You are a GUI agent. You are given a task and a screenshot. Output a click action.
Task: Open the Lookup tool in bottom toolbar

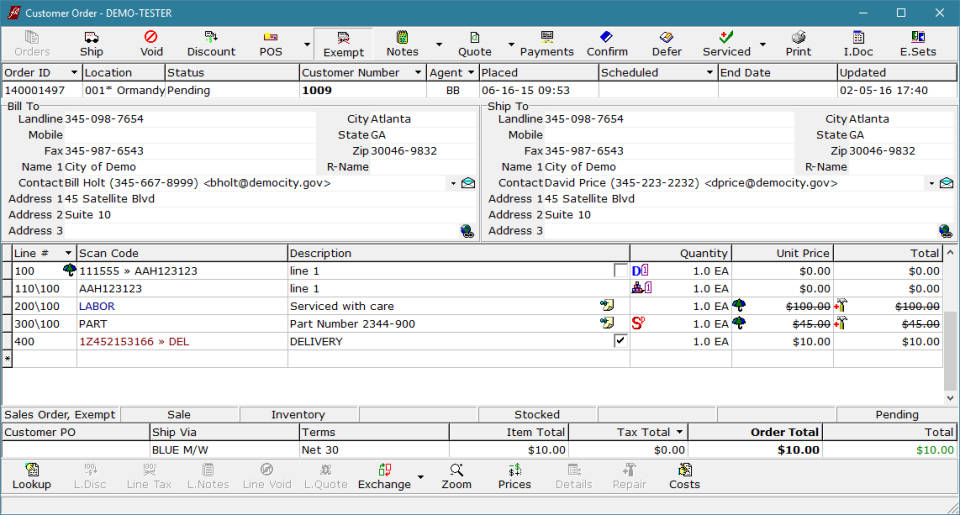(x=32, y=476)
